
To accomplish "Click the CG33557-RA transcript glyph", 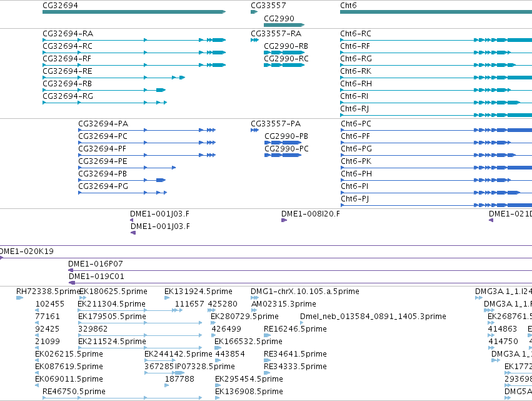I will click(254, 40).
